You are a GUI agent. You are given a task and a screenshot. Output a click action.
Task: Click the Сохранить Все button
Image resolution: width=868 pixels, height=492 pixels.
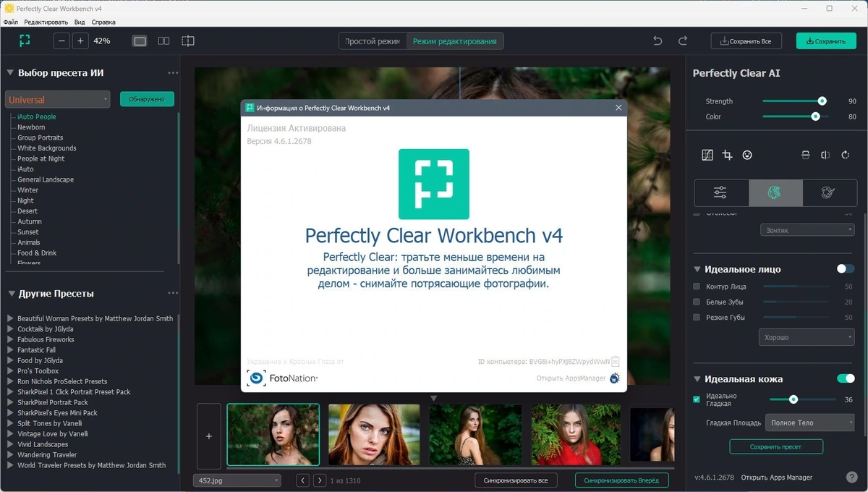(x=746, y=41)
